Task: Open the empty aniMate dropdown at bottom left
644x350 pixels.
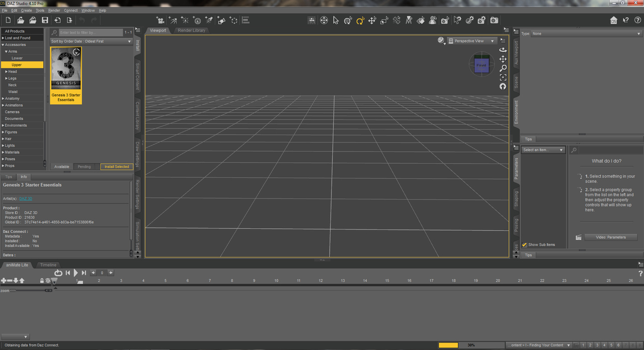Action: [x=15, y=336]
